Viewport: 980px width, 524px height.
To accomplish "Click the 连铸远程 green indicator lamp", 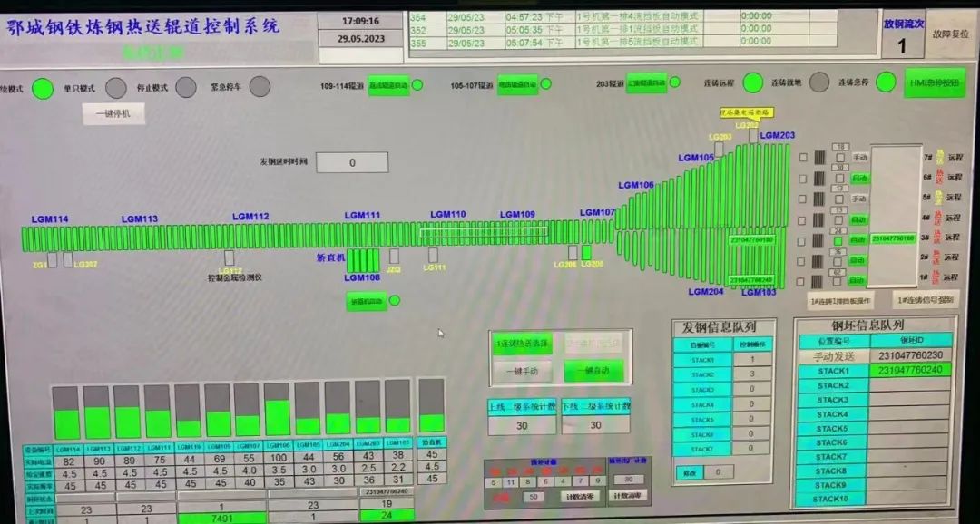I will [753, 83].
